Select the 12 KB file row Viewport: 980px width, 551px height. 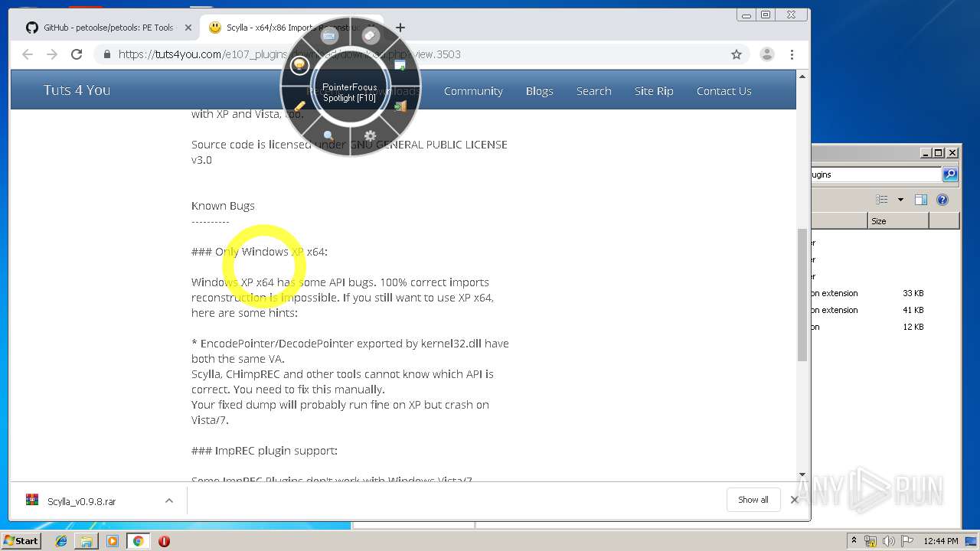pos(885,327)
